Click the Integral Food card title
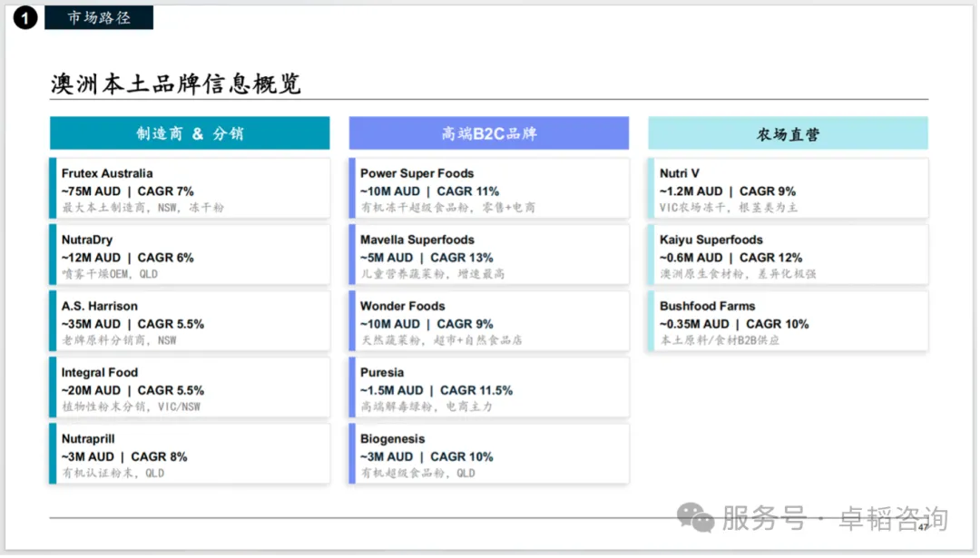This screenshot has height=558, width=980. pyautogui.click(x=100, y=372)
